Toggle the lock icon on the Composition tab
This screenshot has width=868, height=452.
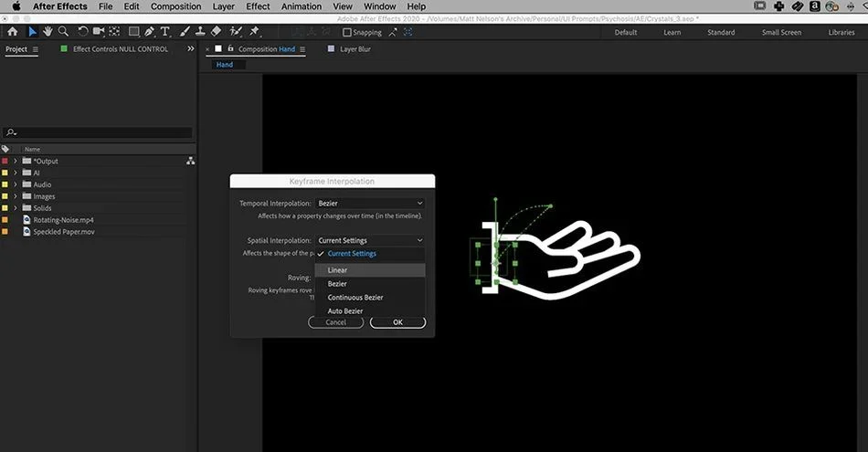[230, 48]
